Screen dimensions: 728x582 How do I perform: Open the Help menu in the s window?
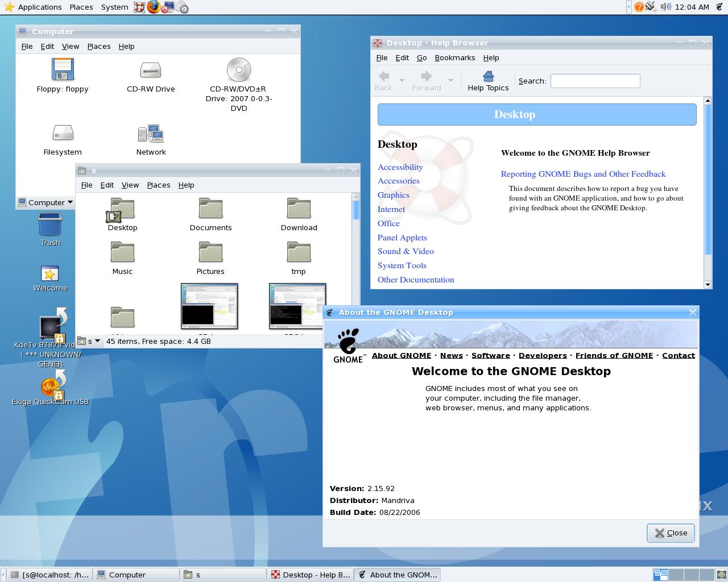[x=186, y=185]
